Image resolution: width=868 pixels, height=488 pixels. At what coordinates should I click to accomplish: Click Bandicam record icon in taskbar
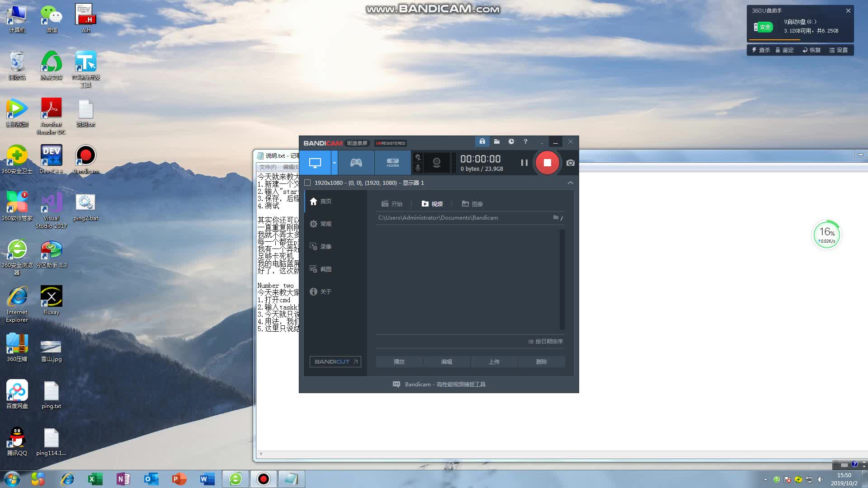263,479
